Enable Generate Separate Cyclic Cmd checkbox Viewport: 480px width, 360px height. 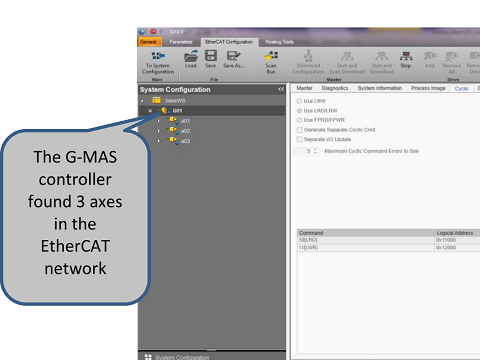coord(300,130)
